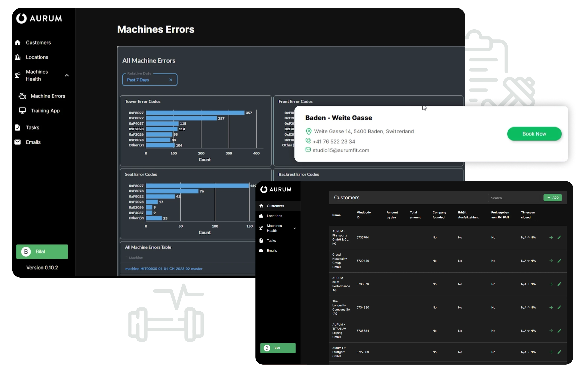Click the studio15@aurumfit.com email address
The image size is (588, 374).
click(x=341, y=151)
